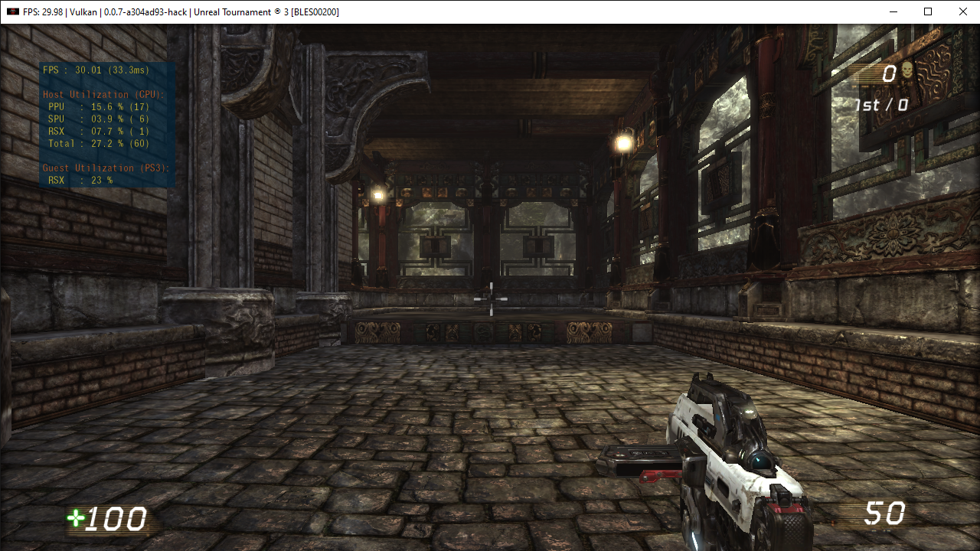Click the bright hanging lantern on right
The height and width of the screenshot is (551, 980).
(x=624, y=142)
